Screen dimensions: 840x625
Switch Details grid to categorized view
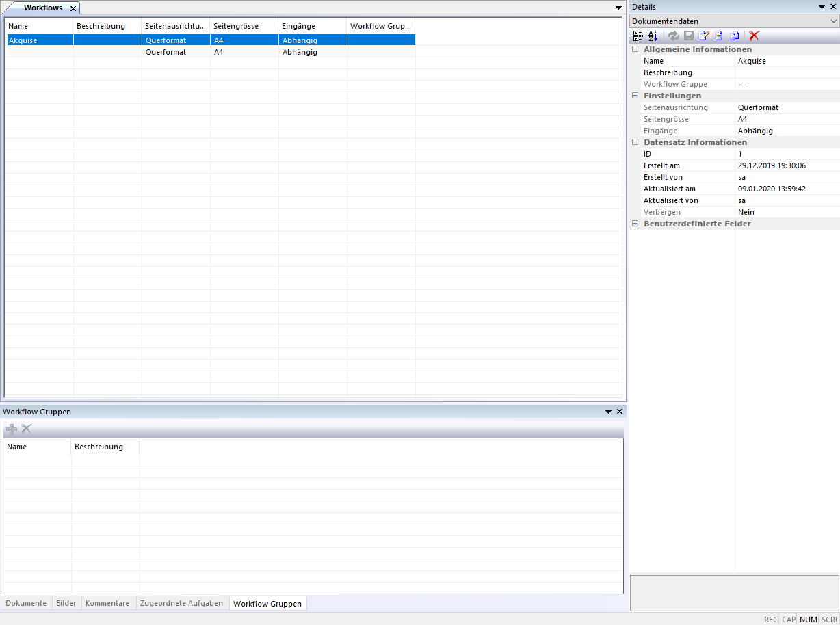[638, 36]
